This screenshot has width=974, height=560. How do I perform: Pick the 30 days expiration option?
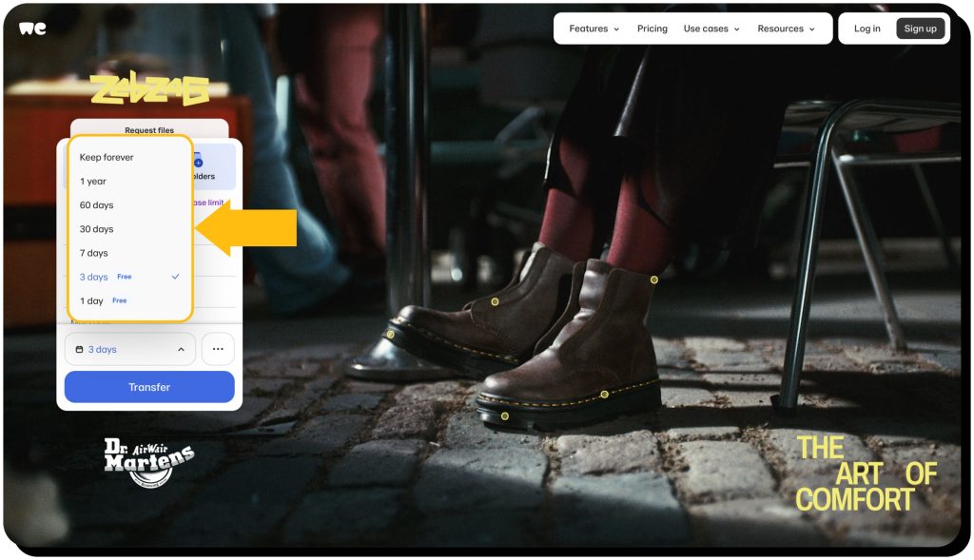(95, 228)
